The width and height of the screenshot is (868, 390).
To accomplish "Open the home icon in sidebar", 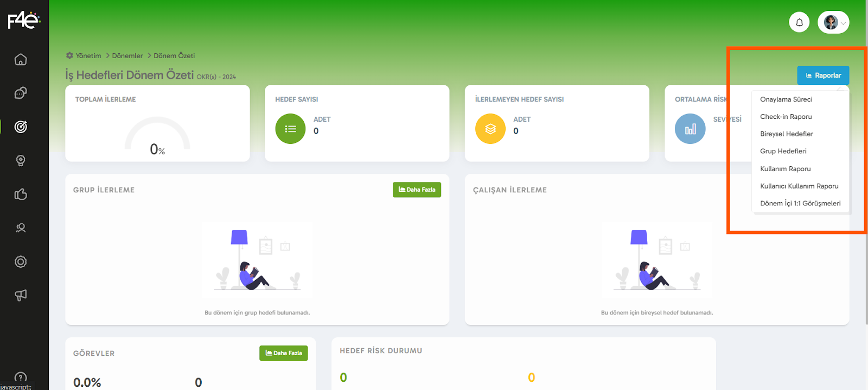I will pos(21,59).
